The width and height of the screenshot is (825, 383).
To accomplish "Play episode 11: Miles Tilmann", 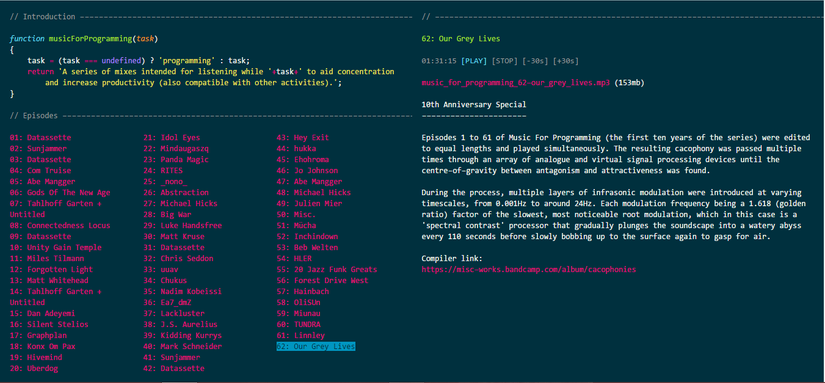I will [x=47, y=258].
